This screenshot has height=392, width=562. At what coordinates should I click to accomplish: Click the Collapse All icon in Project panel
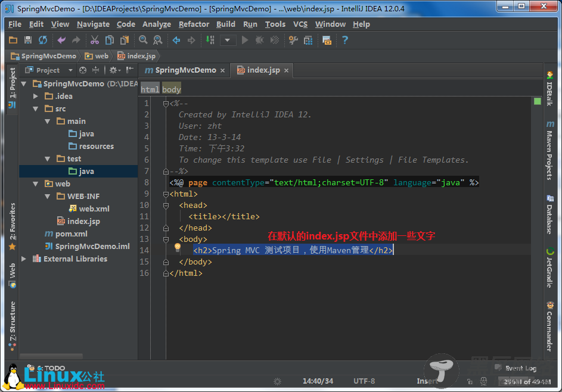click(x=95, y=70)
